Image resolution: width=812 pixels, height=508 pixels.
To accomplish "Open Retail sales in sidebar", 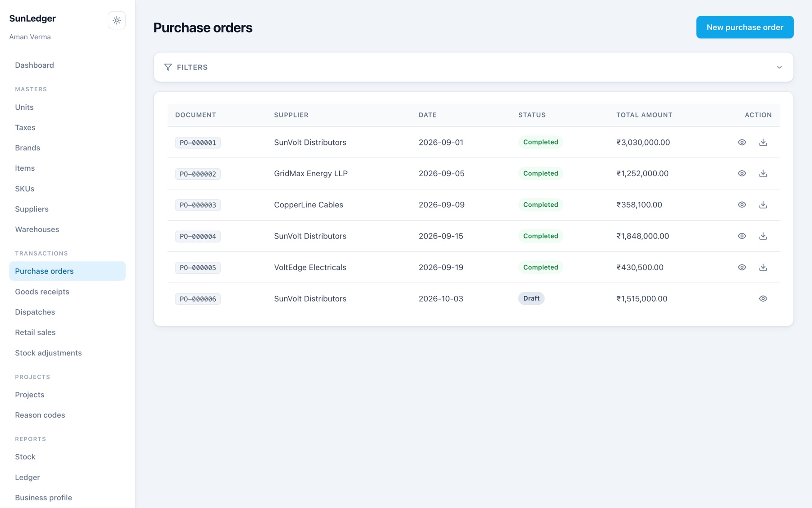I will tap(67, 332).
